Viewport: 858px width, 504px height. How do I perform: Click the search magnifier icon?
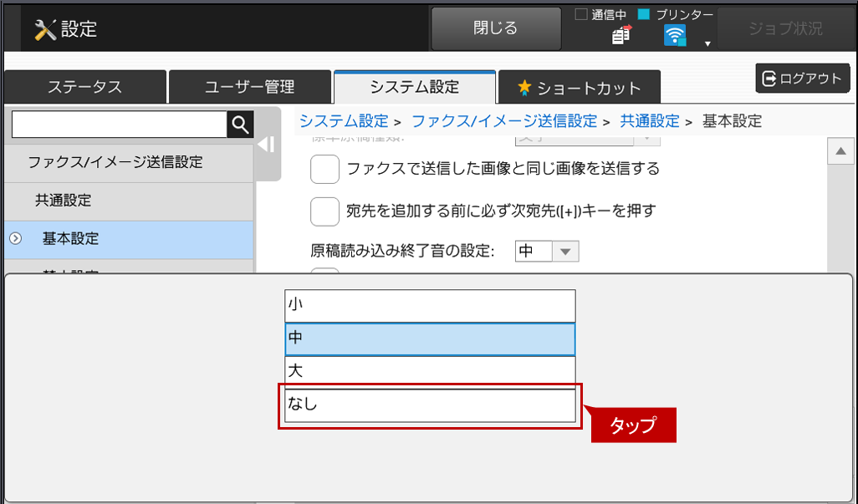(x=240, y=125)
